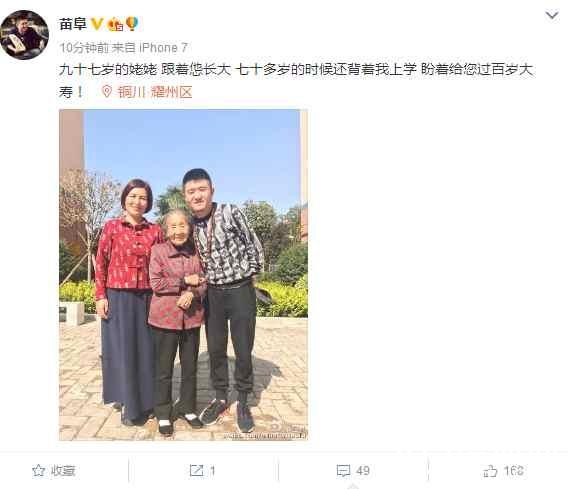Image resolution: width=568 pixels, height=489 pixels.
Task: Open the repost count of 1
Action: [x=212, y=471]
